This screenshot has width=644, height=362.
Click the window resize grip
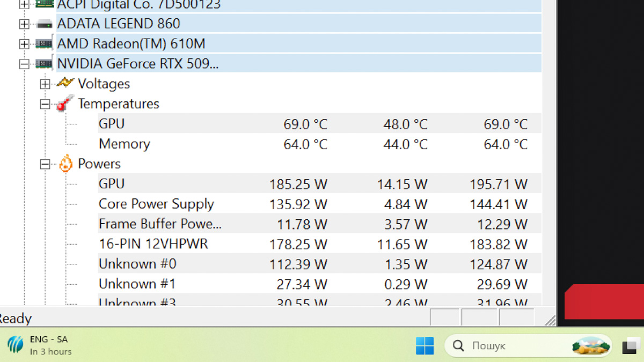pos(550,320)
